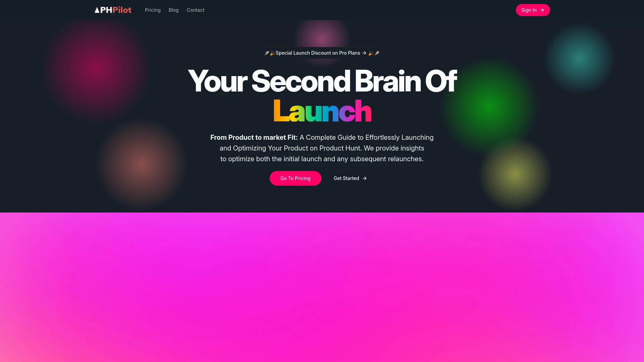The width and height of the screenshot is (644, 362).
Task: Click the Go To Pricing button
Action: (296, 178)
